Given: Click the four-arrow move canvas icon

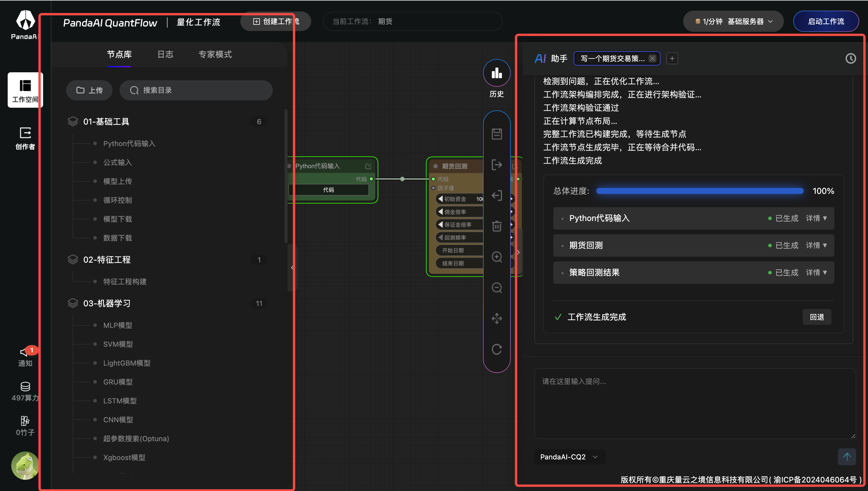Looking at the screenshot, I should (x=497, y=318).
